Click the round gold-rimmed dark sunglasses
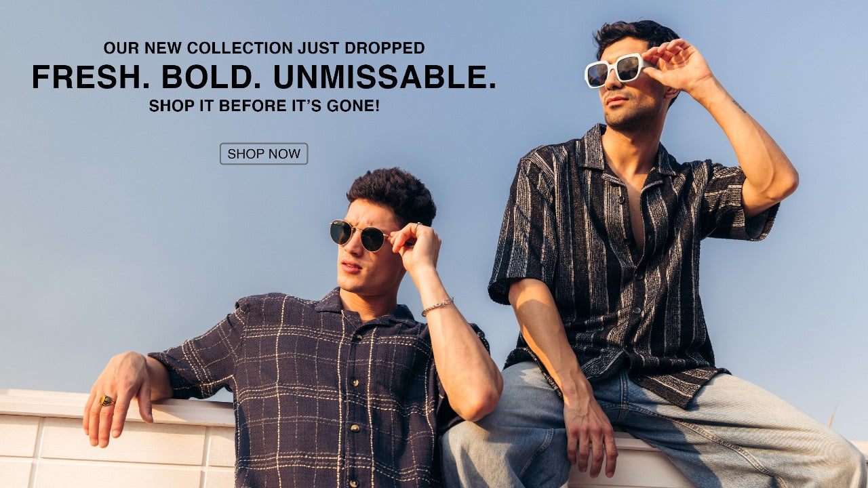 point(359,235)
